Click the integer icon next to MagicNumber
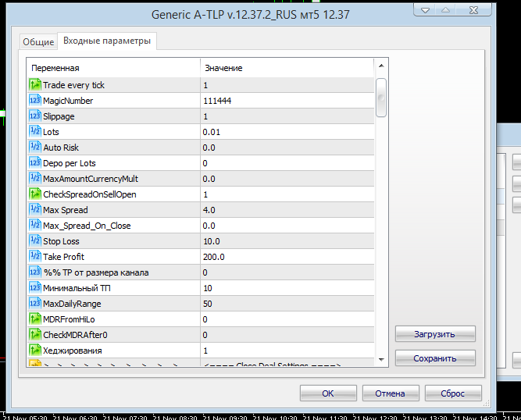521x420 pixels. [35, 101]
